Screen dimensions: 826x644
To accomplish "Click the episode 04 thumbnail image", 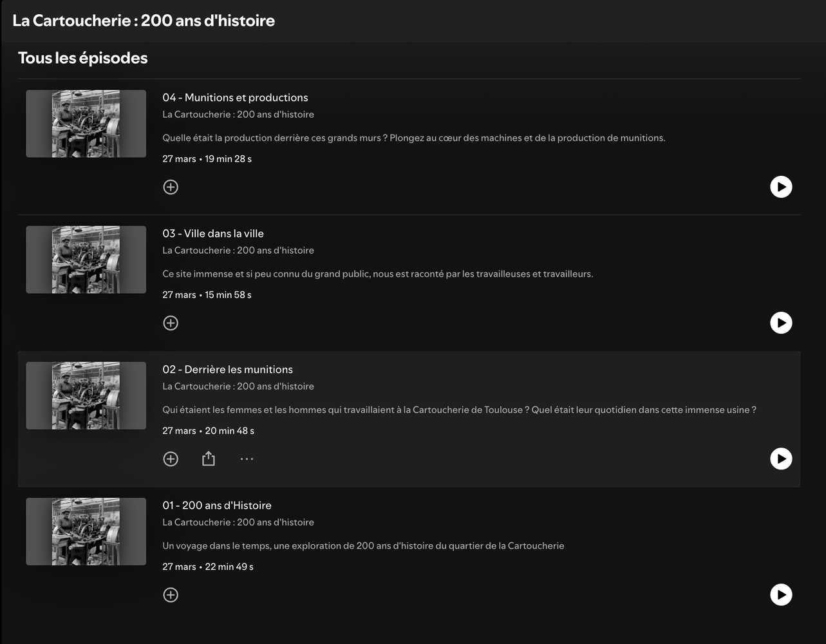I will tap(86, 124).
